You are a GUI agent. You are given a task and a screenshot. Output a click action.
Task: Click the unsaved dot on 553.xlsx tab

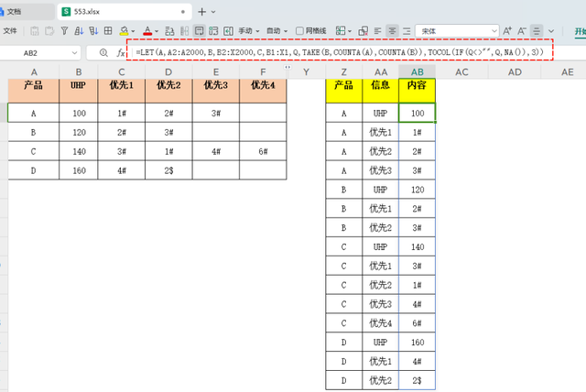[183, 12]
